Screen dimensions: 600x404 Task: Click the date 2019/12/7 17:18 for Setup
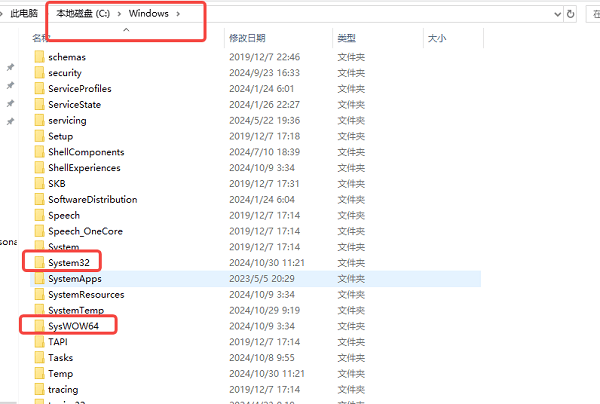coord(264,136)
